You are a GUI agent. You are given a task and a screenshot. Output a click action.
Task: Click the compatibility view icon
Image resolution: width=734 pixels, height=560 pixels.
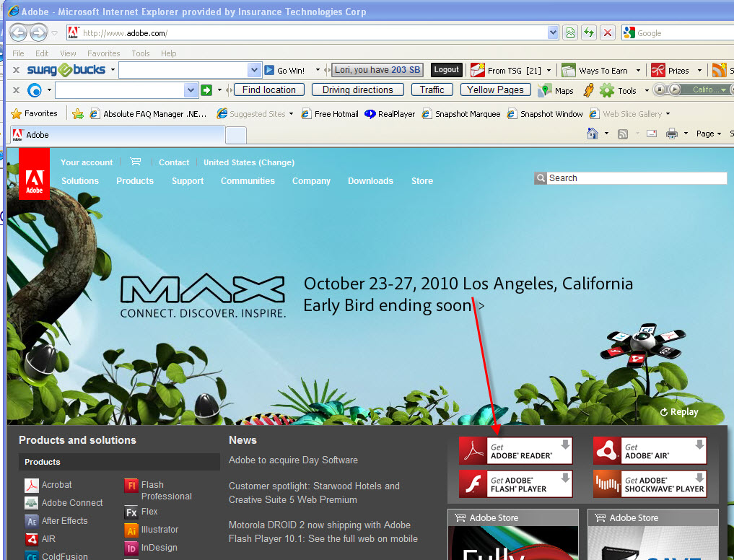pos(570,32)
